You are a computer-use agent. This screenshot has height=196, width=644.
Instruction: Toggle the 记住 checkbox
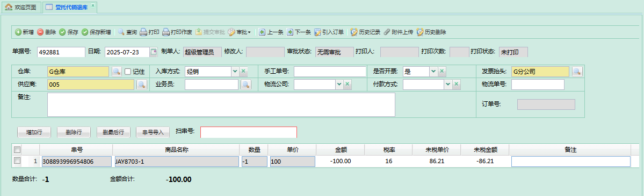pos(128,72)
